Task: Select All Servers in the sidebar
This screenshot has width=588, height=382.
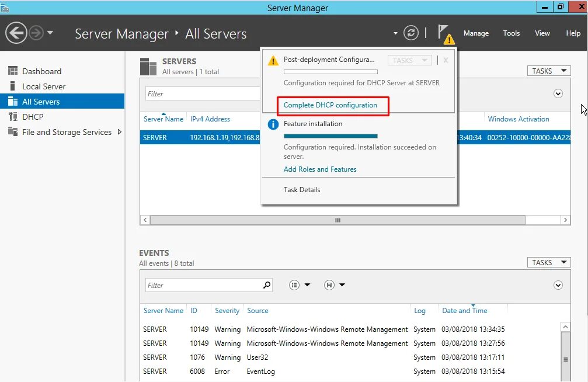Action: (x=62, y=101)
